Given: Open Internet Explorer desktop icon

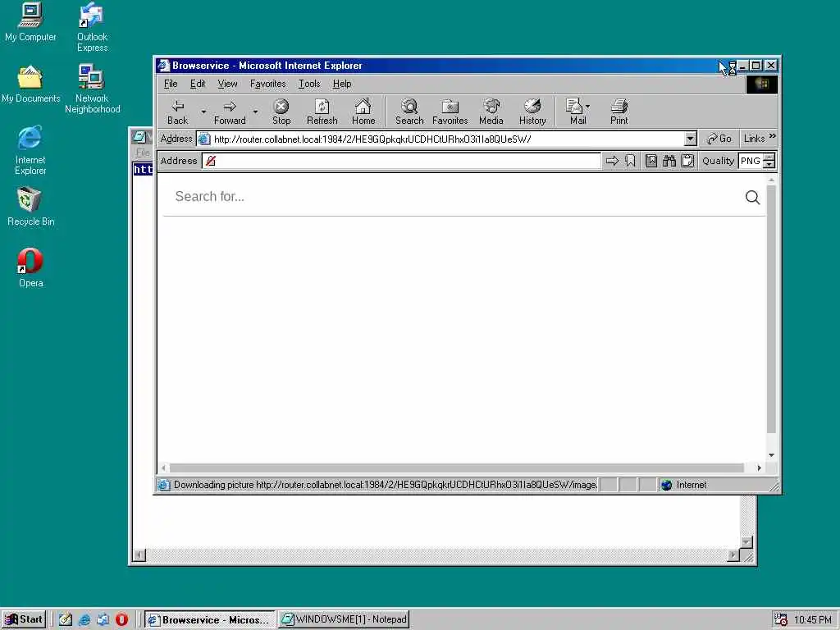Looking at the screenshot, I should [30, 151].
